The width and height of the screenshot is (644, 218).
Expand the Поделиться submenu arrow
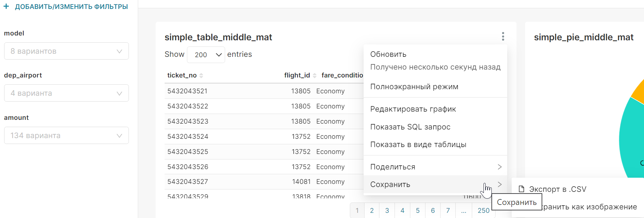point(500,167)
